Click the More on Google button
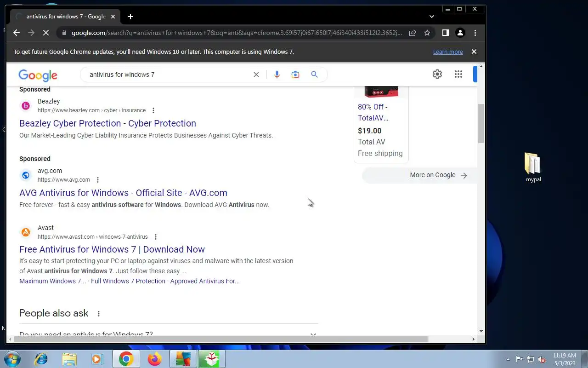 click(419, 175)
